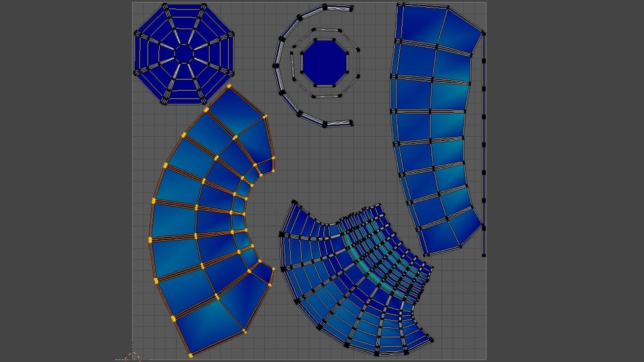Image resolution: width=644 pixels, height=362 pixels.
Task: Click center hub of spider-web octagon island
Action: coord(184,53)
